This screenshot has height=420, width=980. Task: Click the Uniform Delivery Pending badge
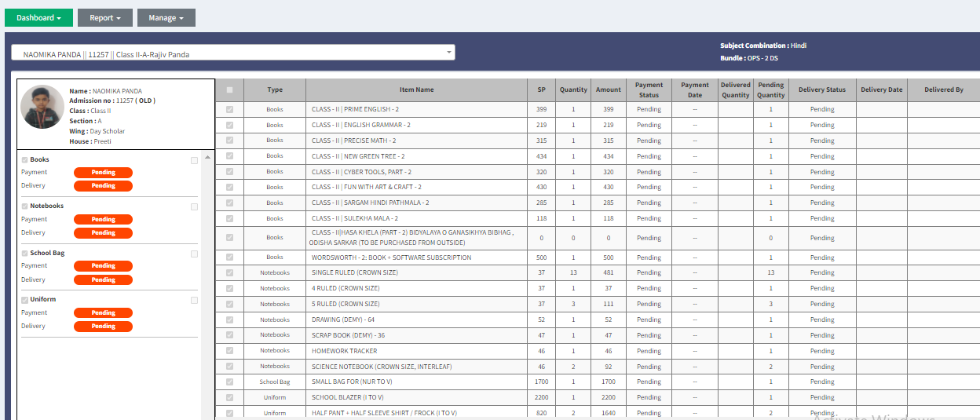pyautogui.click(x=103, y=327)
